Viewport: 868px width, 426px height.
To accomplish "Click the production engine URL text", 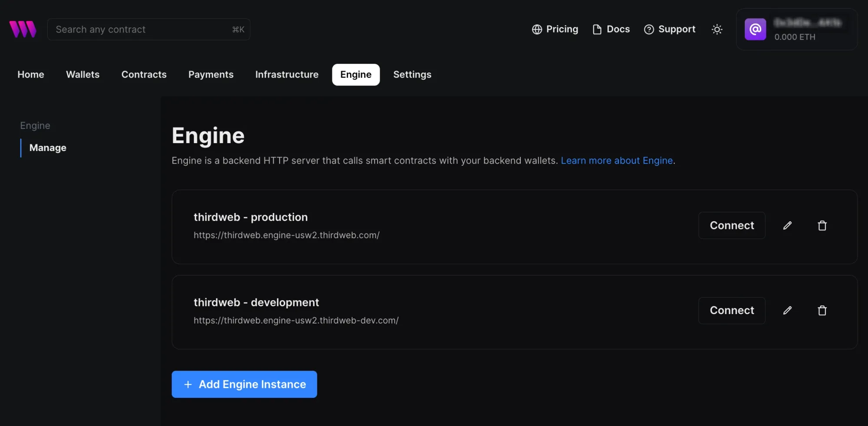I will point(286,235).
